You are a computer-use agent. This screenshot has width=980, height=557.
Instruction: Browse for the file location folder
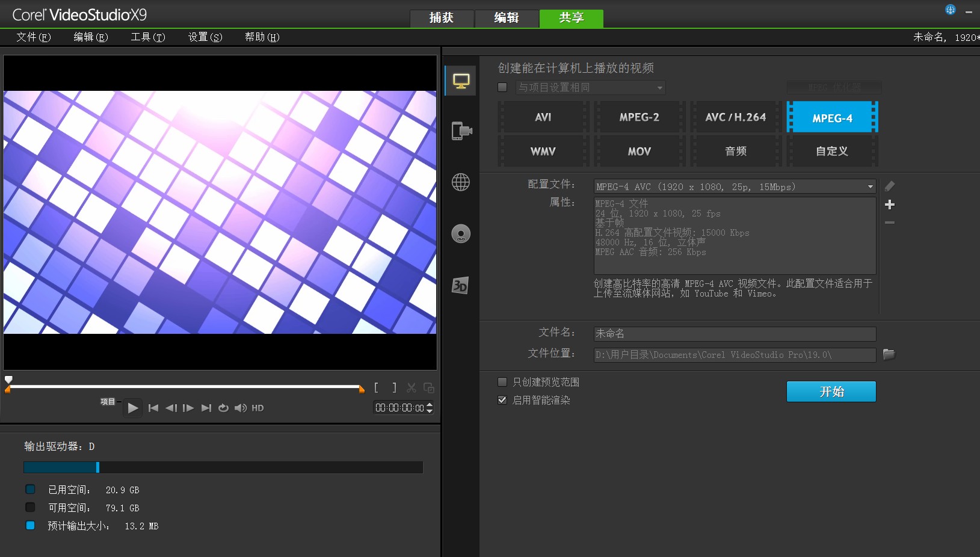point(889,354)
